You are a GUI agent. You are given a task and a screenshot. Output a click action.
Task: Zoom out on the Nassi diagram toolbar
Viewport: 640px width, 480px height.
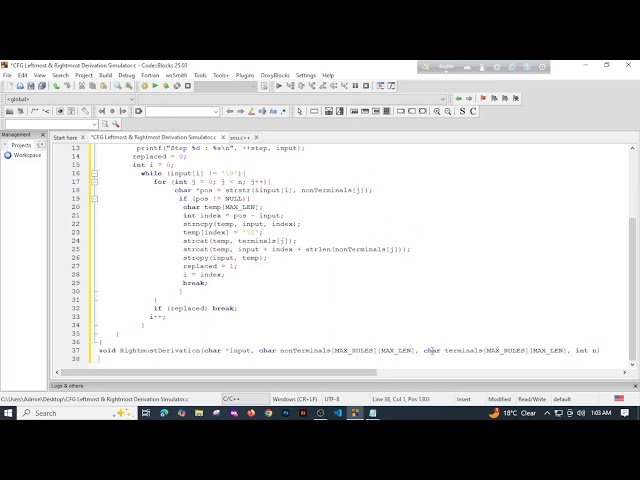[x=448, y=111]
